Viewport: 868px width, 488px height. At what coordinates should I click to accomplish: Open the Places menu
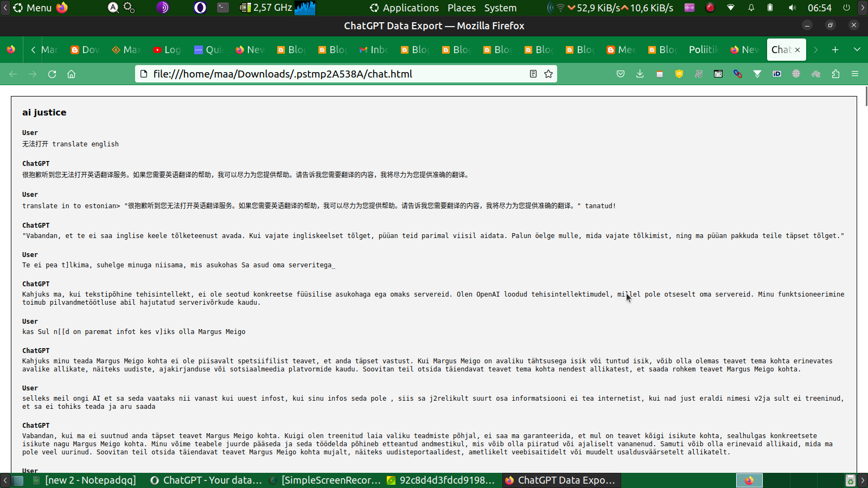click(462, 8)
